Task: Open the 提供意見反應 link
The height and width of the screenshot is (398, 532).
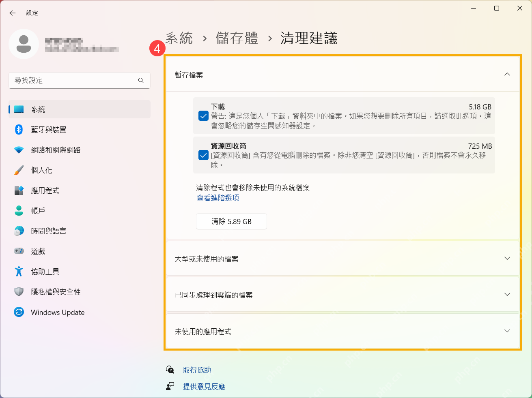Action: [204, 387]
